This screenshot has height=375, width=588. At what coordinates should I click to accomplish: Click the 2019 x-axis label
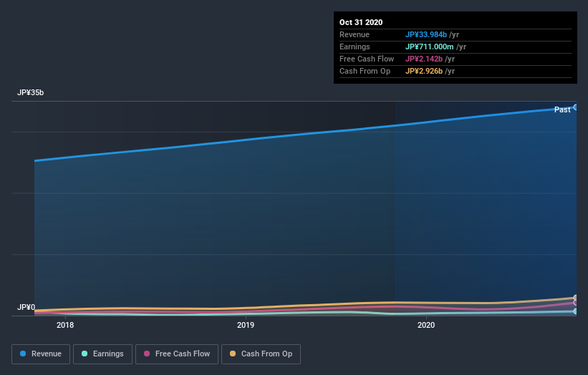[246, 325]
